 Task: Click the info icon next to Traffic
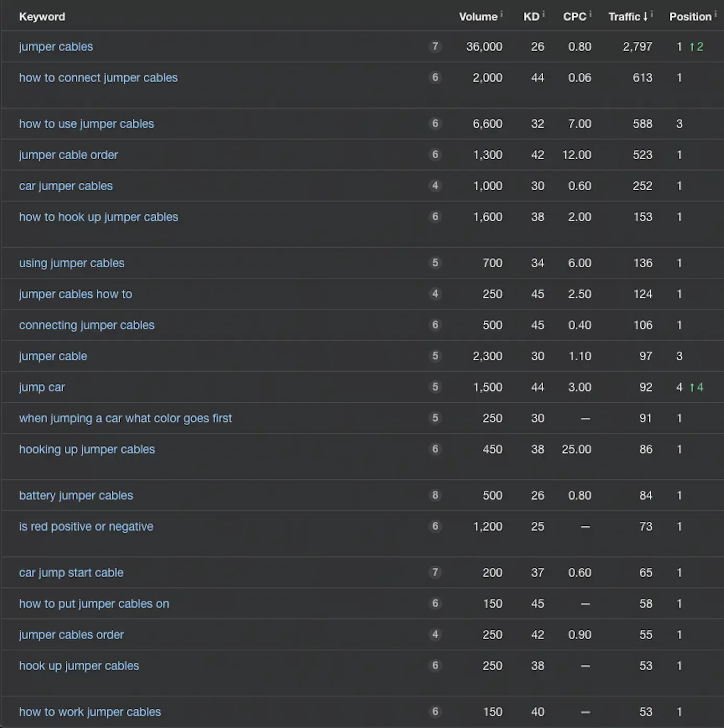point(652,14)
